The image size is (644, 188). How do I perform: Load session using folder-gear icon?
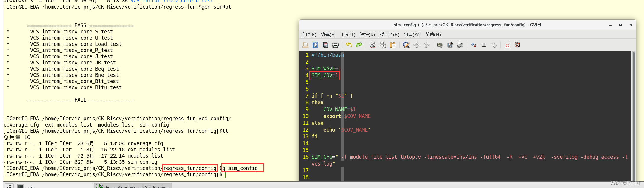click(440, 45)
